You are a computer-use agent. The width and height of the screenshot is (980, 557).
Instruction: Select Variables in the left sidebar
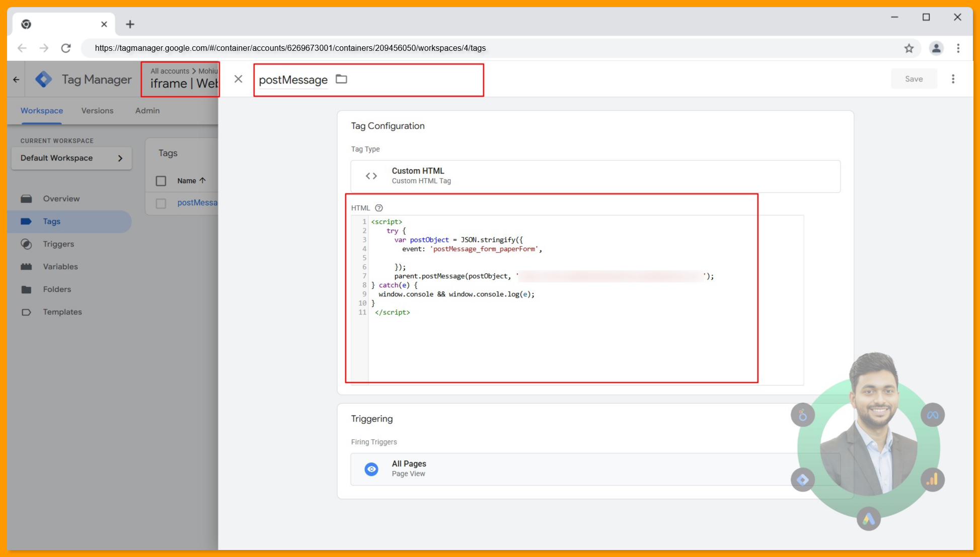(60, 267)
